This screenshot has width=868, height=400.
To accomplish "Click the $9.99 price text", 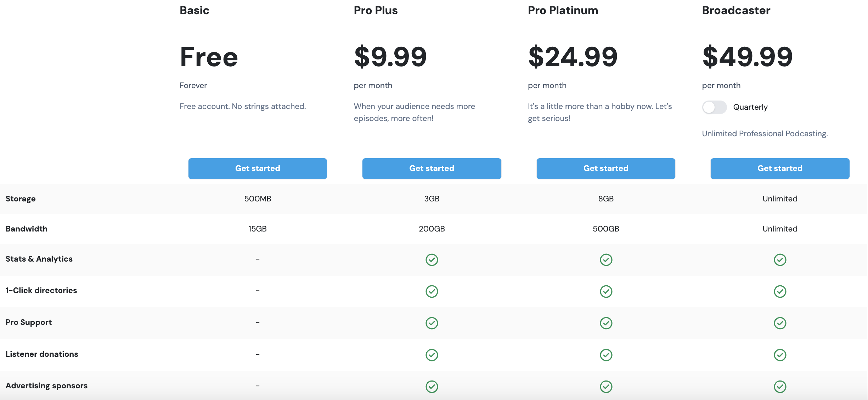I will point(390,57).
